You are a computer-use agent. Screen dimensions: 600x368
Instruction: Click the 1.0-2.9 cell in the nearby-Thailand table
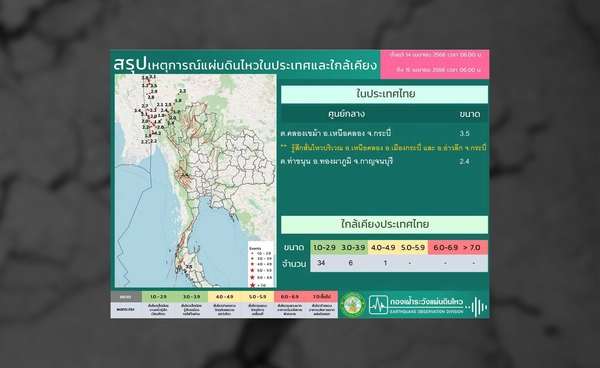coord(324,248)
